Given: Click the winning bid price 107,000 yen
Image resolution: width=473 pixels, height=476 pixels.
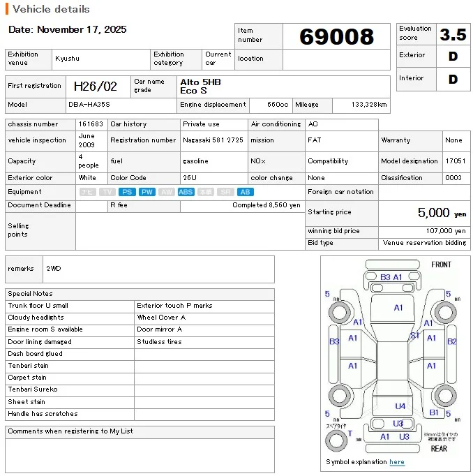Looking at the screenshot, I should coord(446,231).
